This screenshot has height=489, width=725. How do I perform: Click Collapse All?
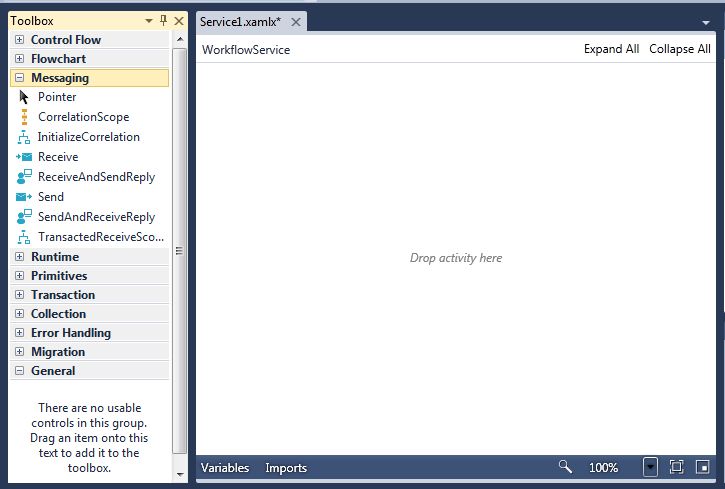pos(680,49)
